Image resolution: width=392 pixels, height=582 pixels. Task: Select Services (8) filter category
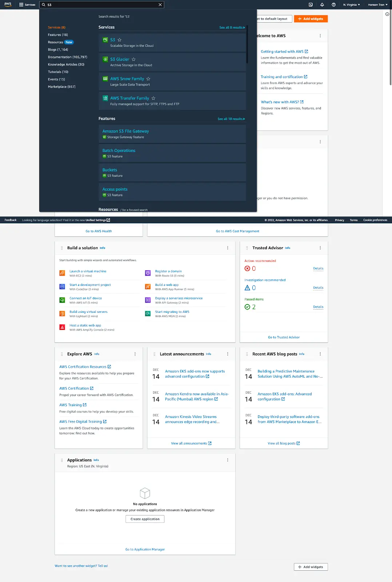coord(57,27)
